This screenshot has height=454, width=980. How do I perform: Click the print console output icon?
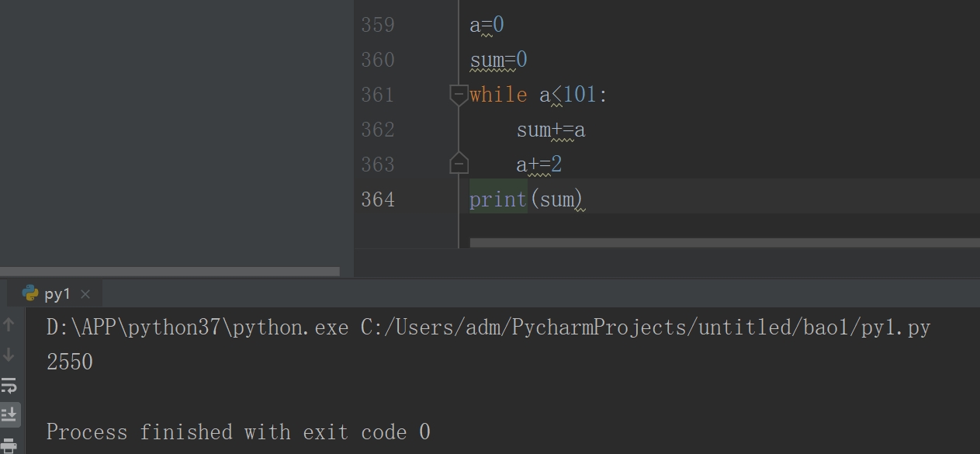9,445
